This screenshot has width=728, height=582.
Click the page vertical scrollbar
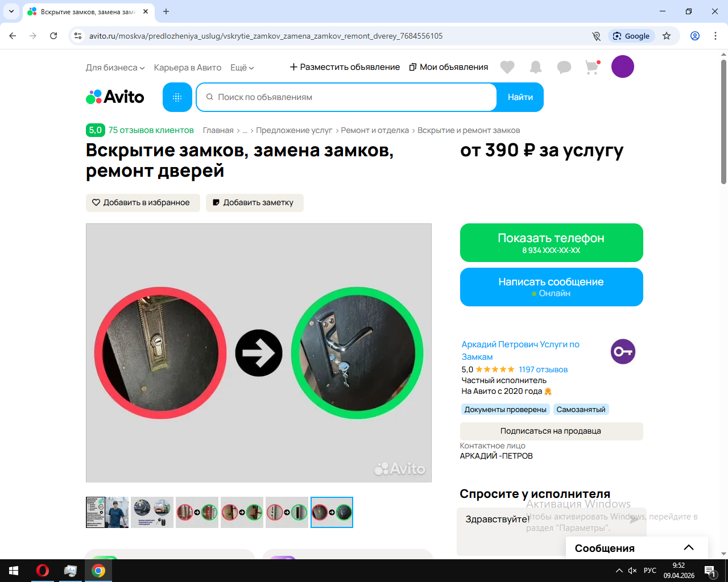[x=723, y=122]
